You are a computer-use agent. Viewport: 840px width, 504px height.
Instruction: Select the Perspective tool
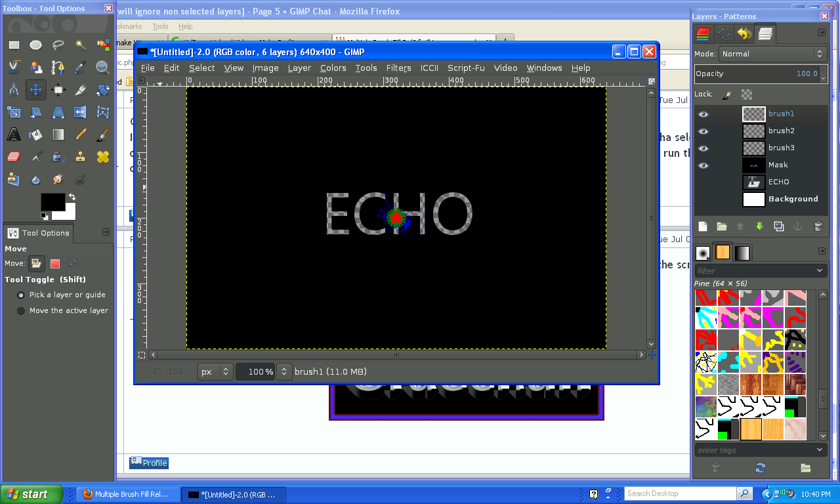(58, 112)
